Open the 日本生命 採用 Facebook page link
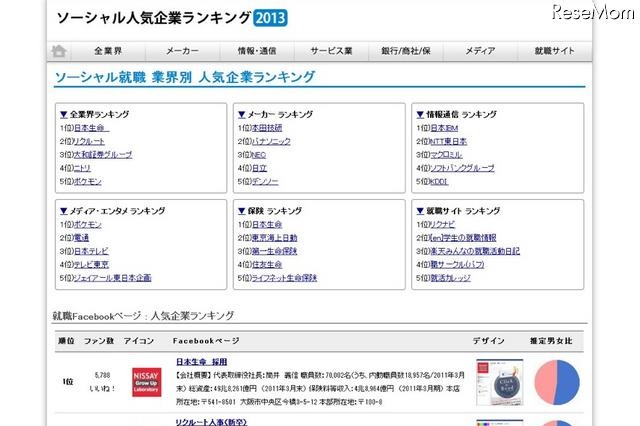The height and width of the screenshot is (426, 640). click(202, 362)
